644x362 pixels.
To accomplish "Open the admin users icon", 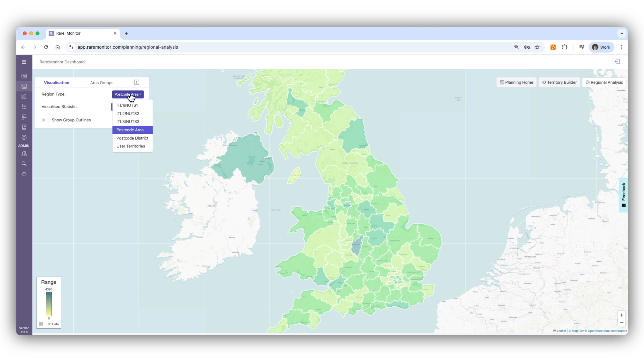I will pos(24,154).
